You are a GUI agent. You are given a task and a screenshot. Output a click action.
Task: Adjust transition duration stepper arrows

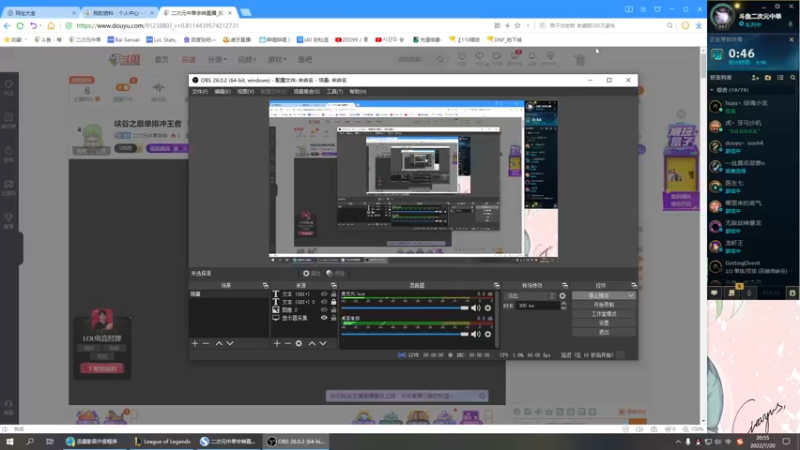coord(563,306)
